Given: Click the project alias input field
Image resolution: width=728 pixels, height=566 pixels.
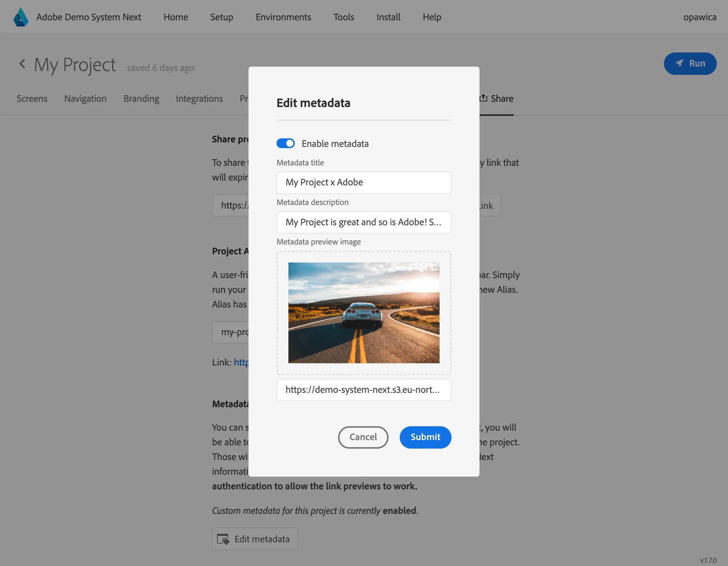Looking at the screenshot, I should [230, 332].
